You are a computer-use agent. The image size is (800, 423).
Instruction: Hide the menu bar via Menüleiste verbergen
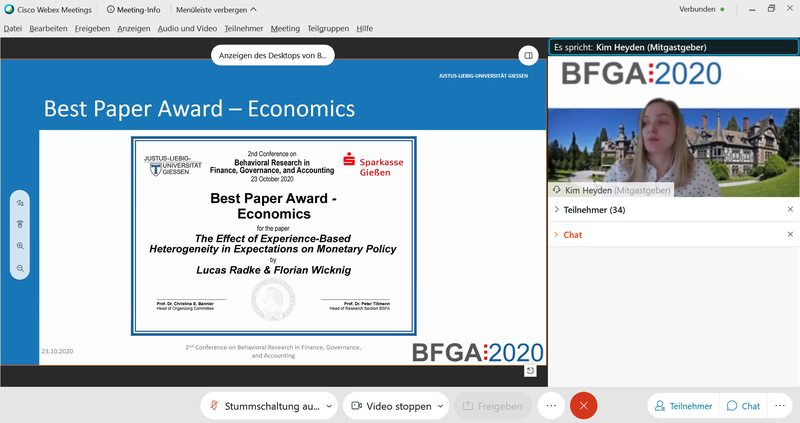(216, 10)
